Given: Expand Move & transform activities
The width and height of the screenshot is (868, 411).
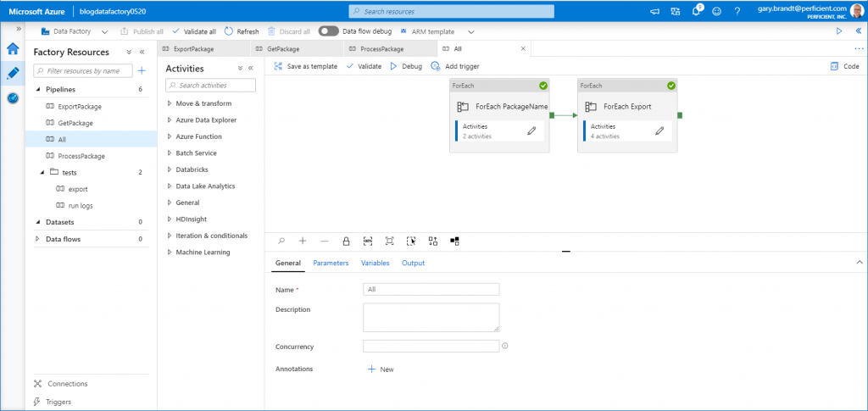Looking at the screenshot, I should 170,103.
